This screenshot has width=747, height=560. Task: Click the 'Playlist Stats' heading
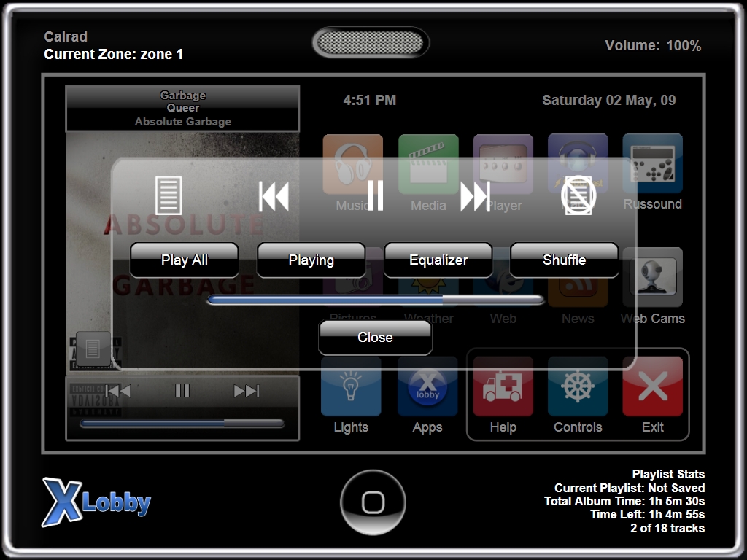[x=668, y=474]
